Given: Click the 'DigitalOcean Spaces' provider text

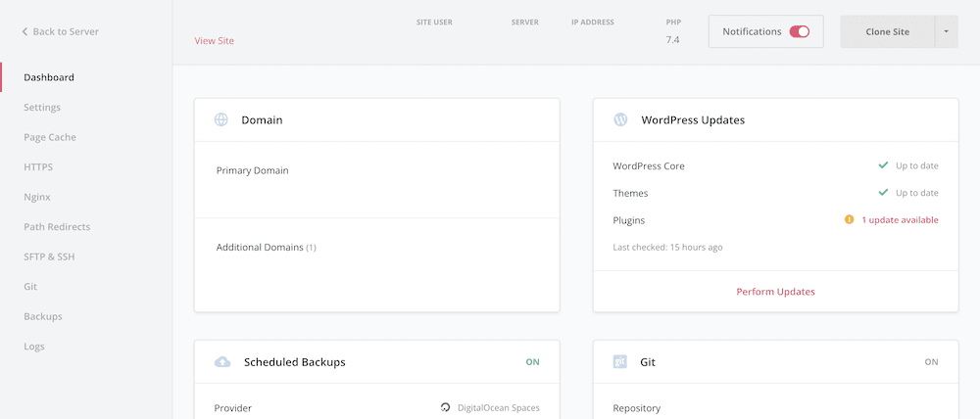Looking at the screenshot, I should [x=499, y=408].
